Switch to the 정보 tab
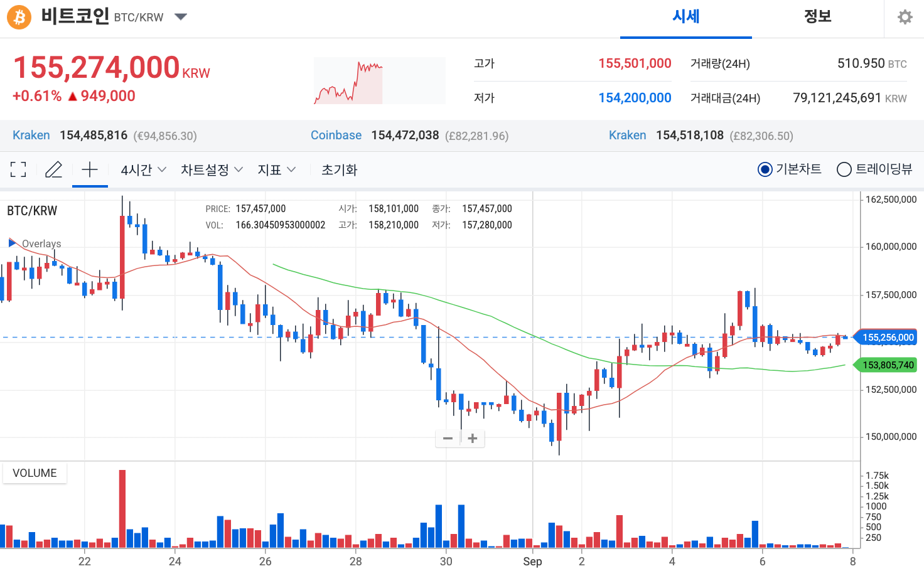The image size is (924, 576). point(817,17)
